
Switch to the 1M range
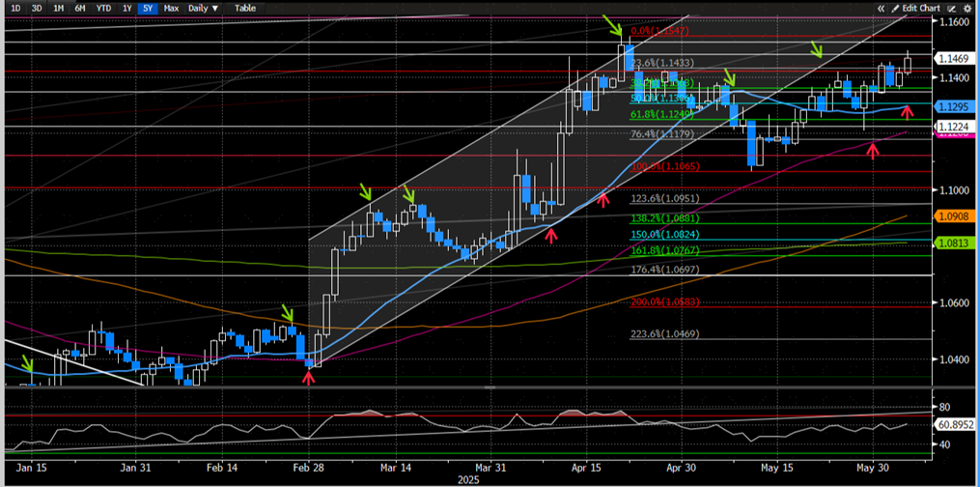(58, 8)
